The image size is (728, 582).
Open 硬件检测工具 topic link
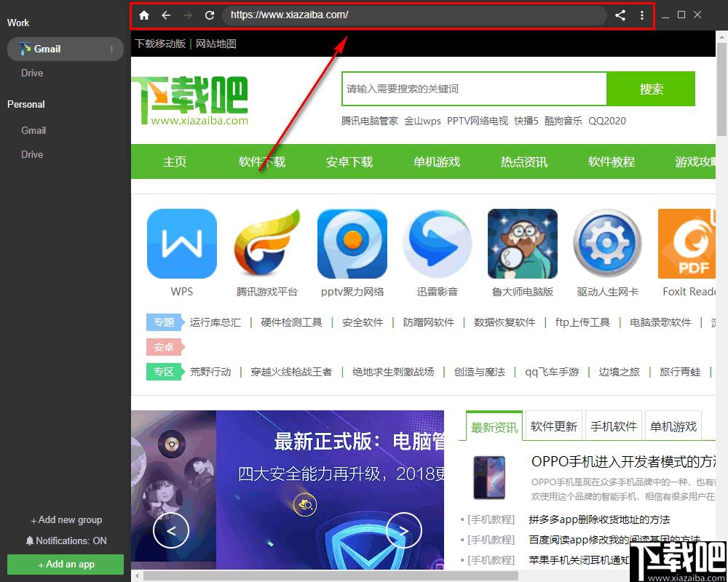click(x=291, y=322)
